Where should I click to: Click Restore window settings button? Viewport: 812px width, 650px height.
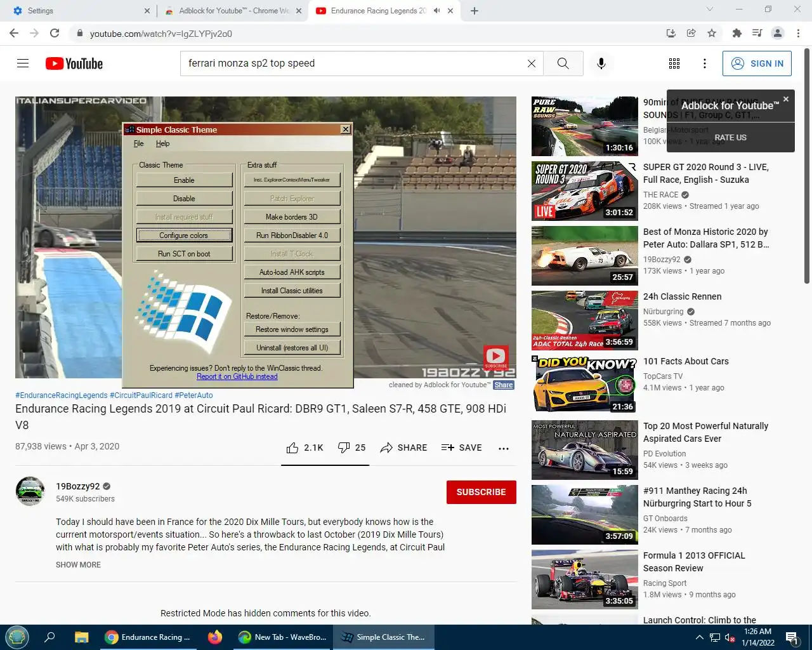[x=292, y=329]
